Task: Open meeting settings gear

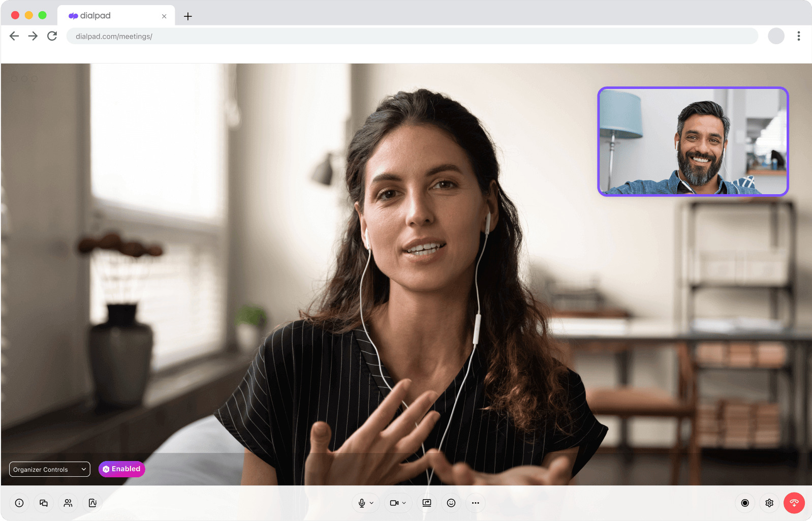Action: (x=769, y=503)
